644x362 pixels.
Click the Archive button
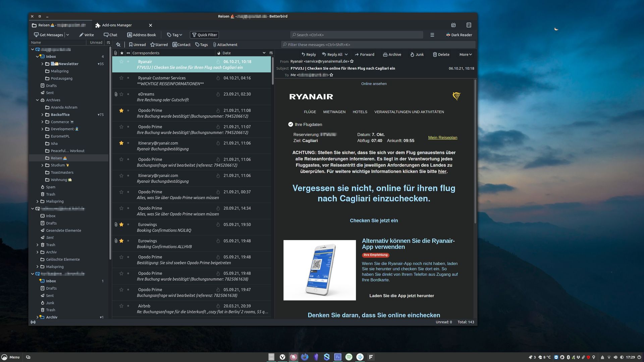[x=392, y=54]
